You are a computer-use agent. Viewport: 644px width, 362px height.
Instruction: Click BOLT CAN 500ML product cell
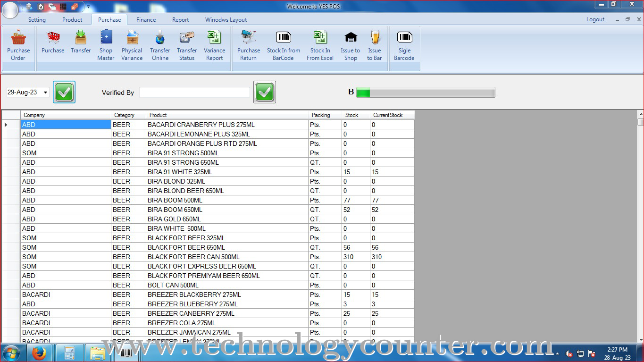coord(227,285)
